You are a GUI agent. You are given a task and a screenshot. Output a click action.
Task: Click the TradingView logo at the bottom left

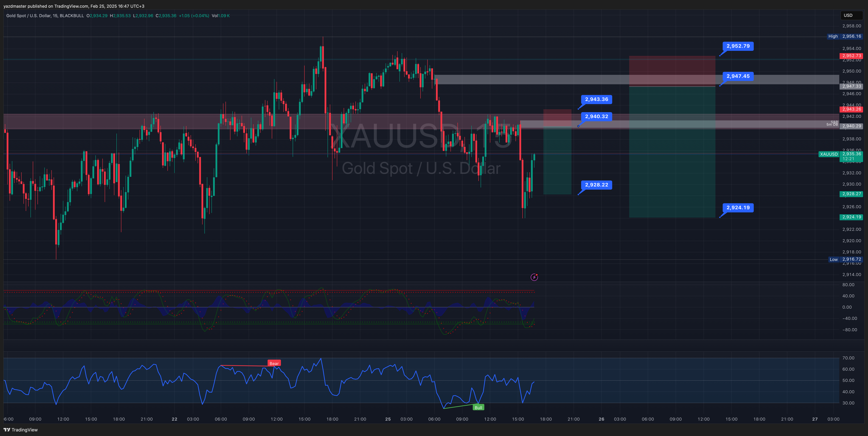point(21,430)
